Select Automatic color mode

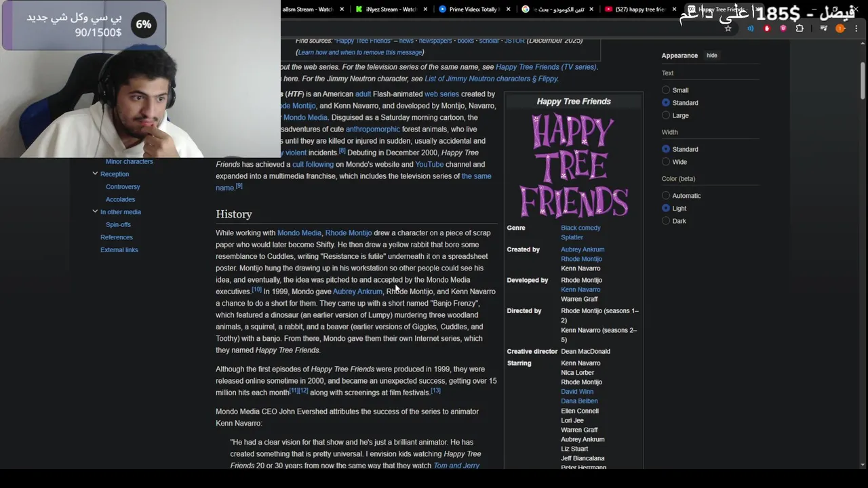666,196
